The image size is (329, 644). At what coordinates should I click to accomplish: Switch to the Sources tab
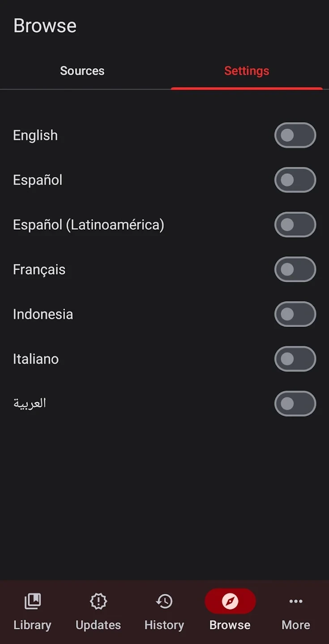coord(82,71)
